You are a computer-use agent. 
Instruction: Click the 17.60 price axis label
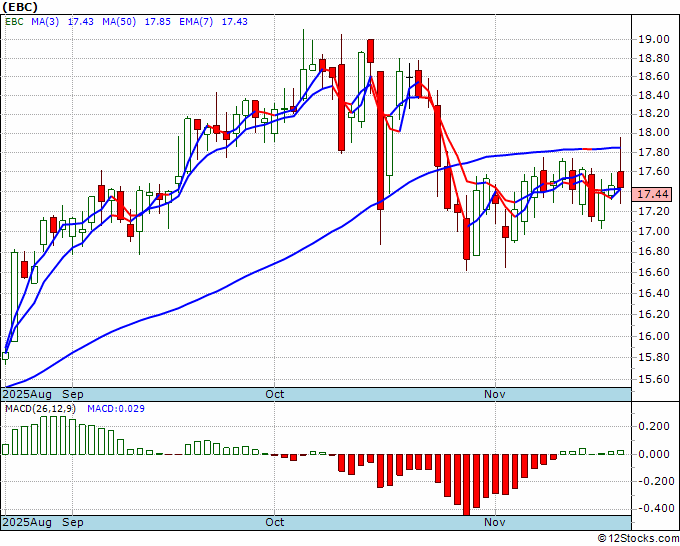pos(654,172)
